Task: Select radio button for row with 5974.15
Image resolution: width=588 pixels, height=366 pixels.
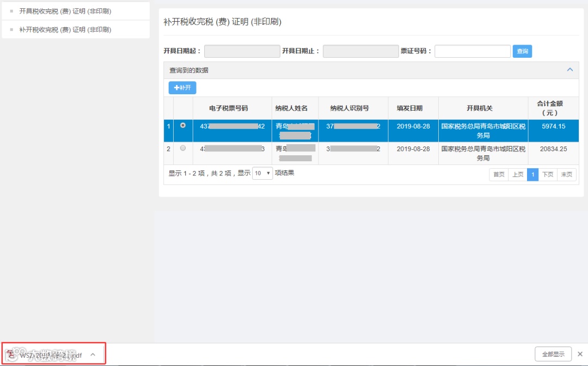Action: click(182, 125)
